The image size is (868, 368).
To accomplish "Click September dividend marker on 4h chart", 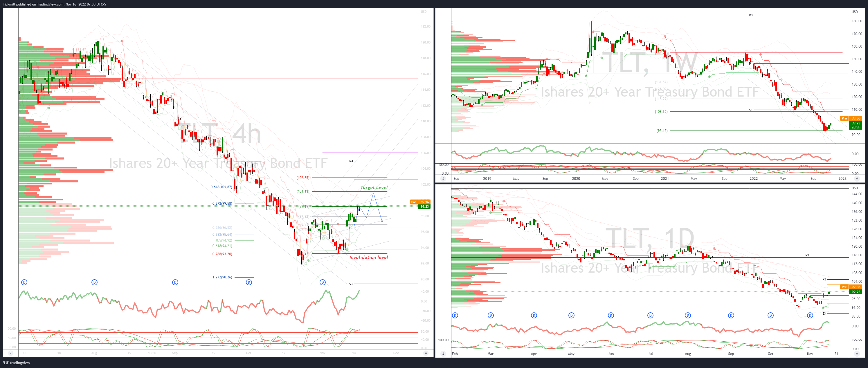I will (175, 282).
